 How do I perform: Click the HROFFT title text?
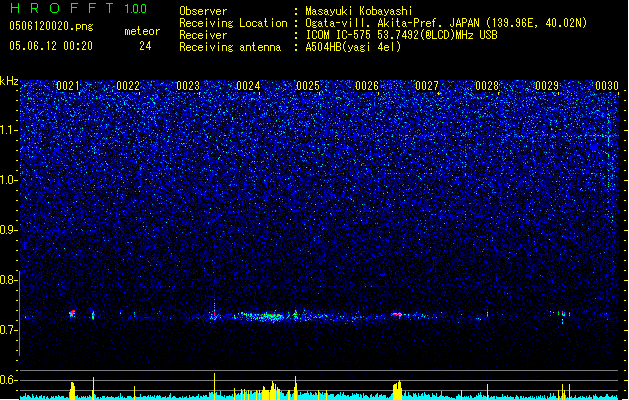(x=62, y=8)
